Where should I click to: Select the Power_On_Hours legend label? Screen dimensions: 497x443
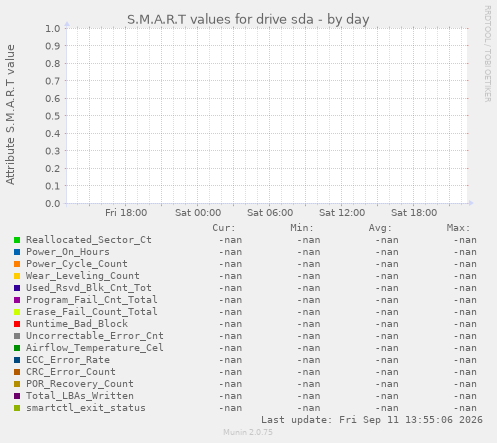(x=68, y=252)
